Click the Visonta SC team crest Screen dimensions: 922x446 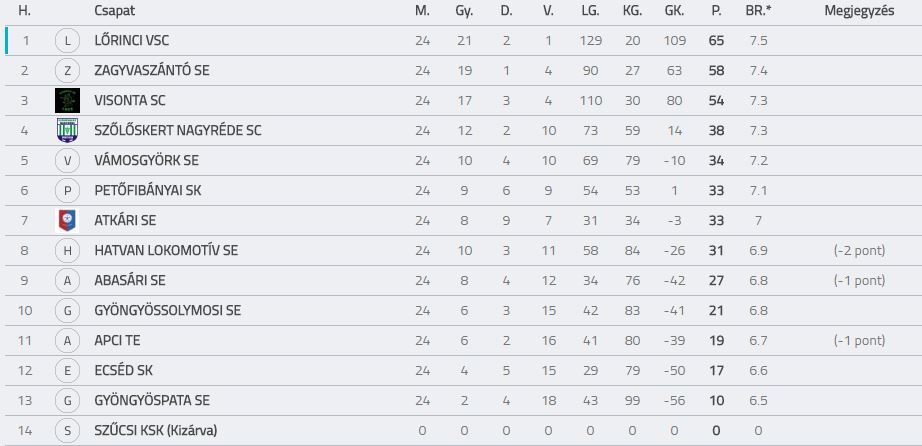click(x=67, y=101)
